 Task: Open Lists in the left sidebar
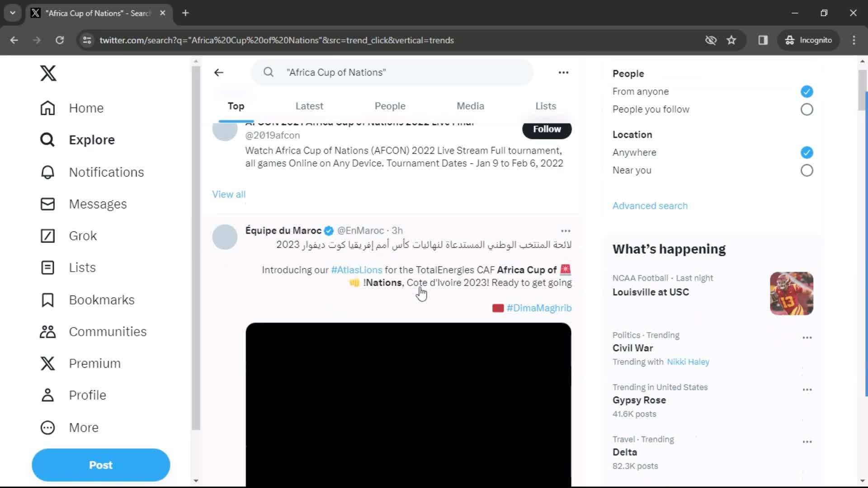[68, 267]
